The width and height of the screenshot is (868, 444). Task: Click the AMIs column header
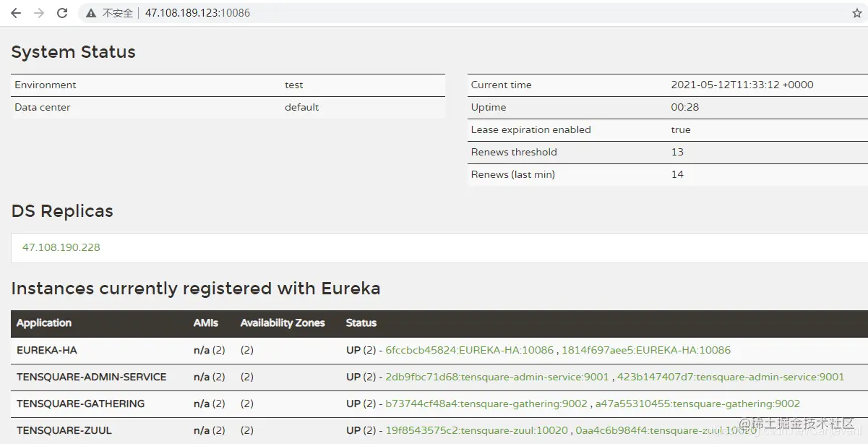206,323
